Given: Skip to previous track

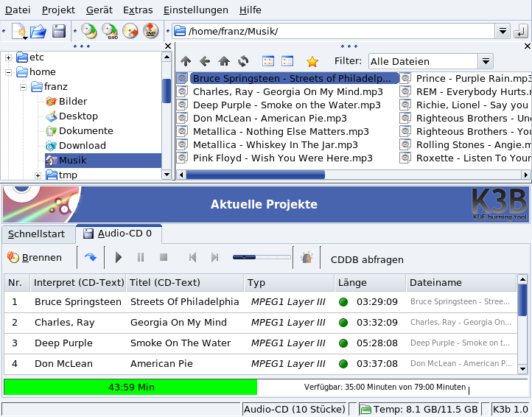Looking at the screenshot, I should pos(192,258).
